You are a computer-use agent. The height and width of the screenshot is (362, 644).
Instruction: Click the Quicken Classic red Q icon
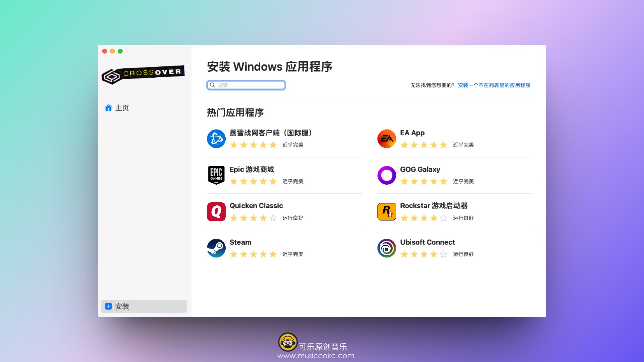[x=216, y=212]
